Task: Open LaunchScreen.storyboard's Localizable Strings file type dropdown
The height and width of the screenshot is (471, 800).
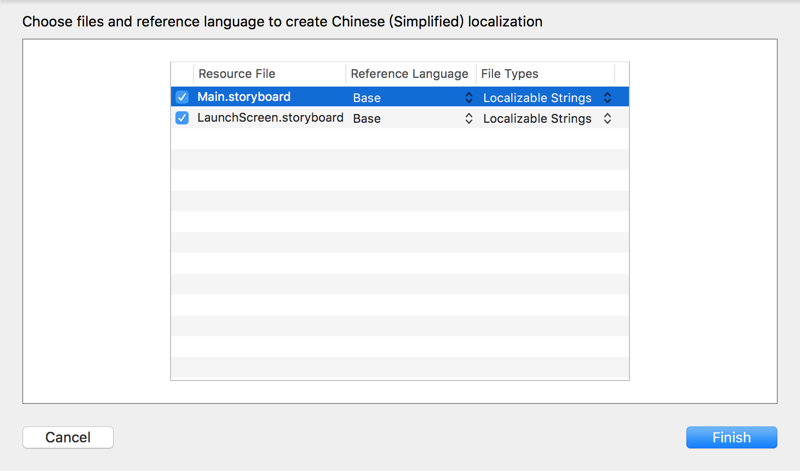Action: [545, 118]
